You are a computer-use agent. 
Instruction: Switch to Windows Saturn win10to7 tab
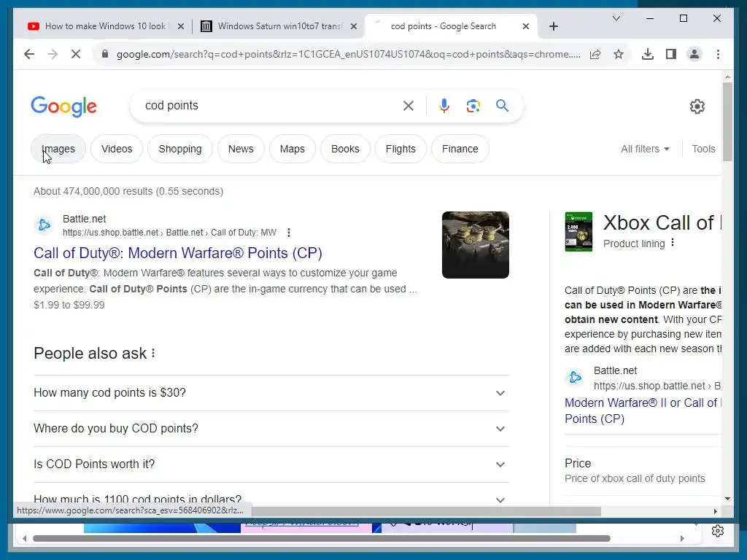coord(279,26)
